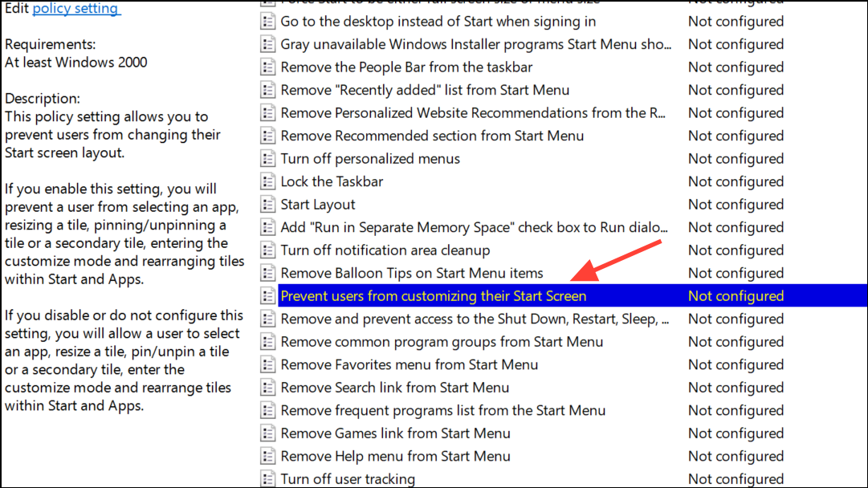Open the policy setting link
The image size is (868, 488).
click(76, 8)
